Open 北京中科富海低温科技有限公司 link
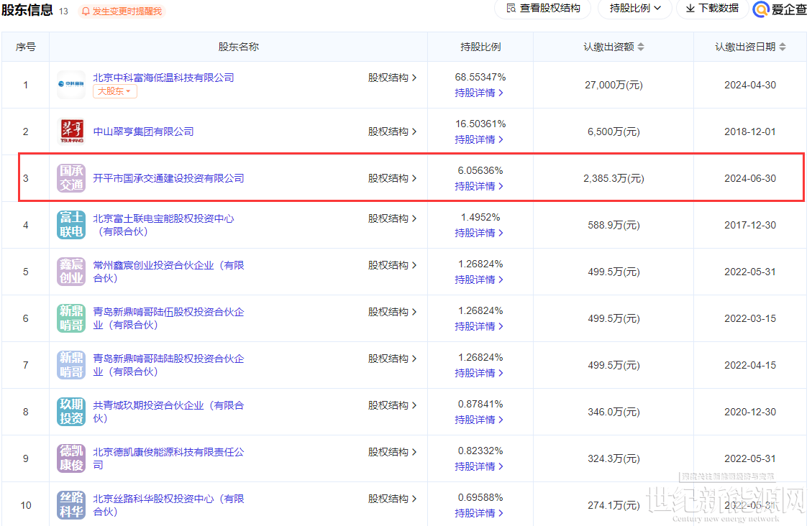The width and height of the screenshot is (812, 526). (x=163, y=77)
